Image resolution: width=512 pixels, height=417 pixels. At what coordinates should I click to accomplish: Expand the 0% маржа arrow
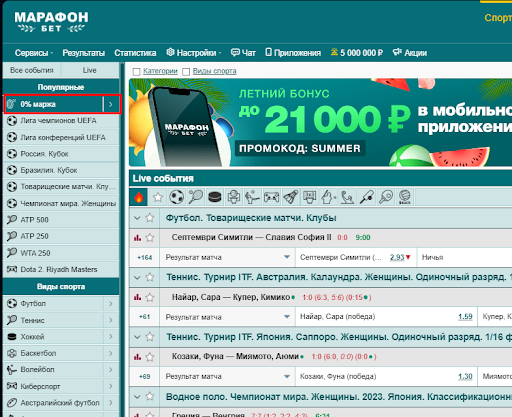tap(111, 104)
